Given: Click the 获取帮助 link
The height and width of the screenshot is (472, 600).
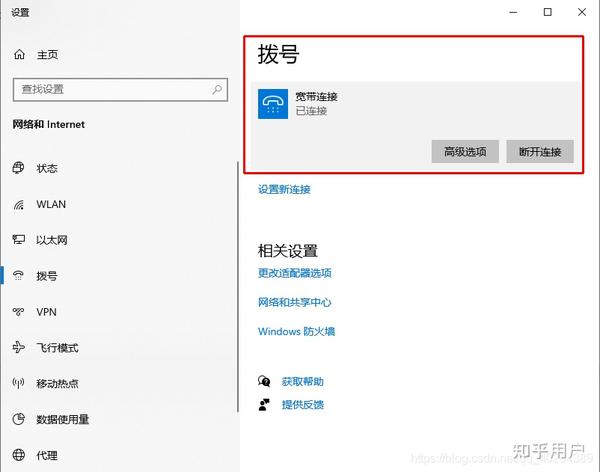Looking at the screenshot, I should coord(303,381).
